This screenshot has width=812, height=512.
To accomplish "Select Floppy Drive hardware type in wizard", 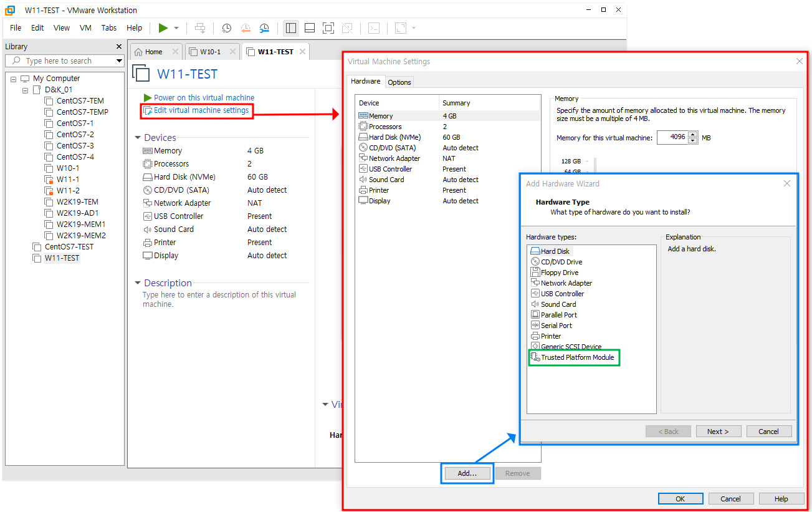I will tap(555, 273).
